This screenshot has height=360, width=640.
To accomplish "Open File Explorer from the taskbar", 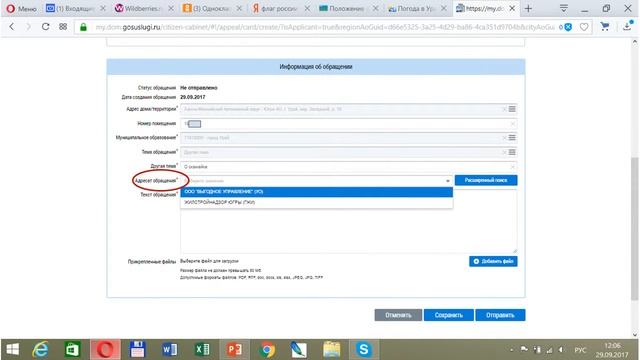I will [331, 350].
